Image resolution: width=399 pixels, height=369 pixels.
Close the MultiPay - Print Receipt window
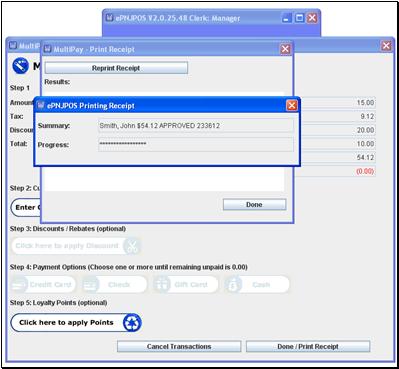tap(285, 49)
